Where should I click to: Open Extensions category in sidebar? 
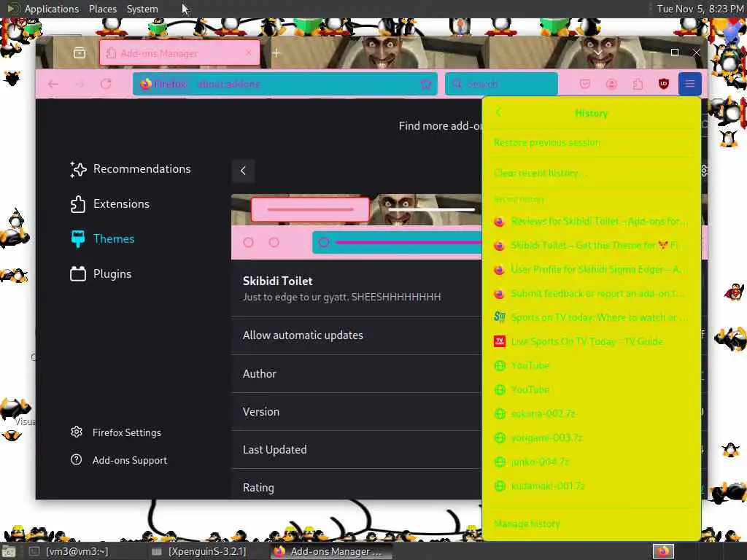[x=110, y=204]
